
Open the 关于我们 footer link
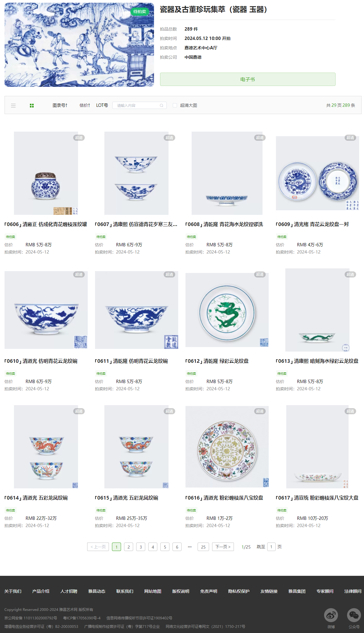pos(13,591)
